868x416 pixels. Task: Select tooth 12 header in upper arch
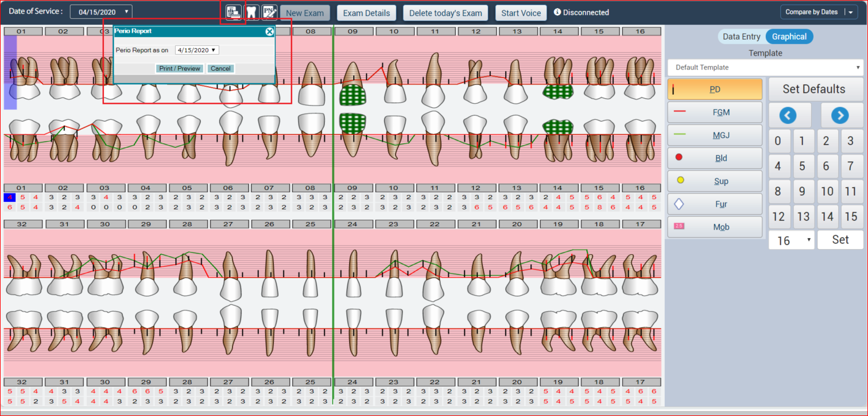pos(476,31)
